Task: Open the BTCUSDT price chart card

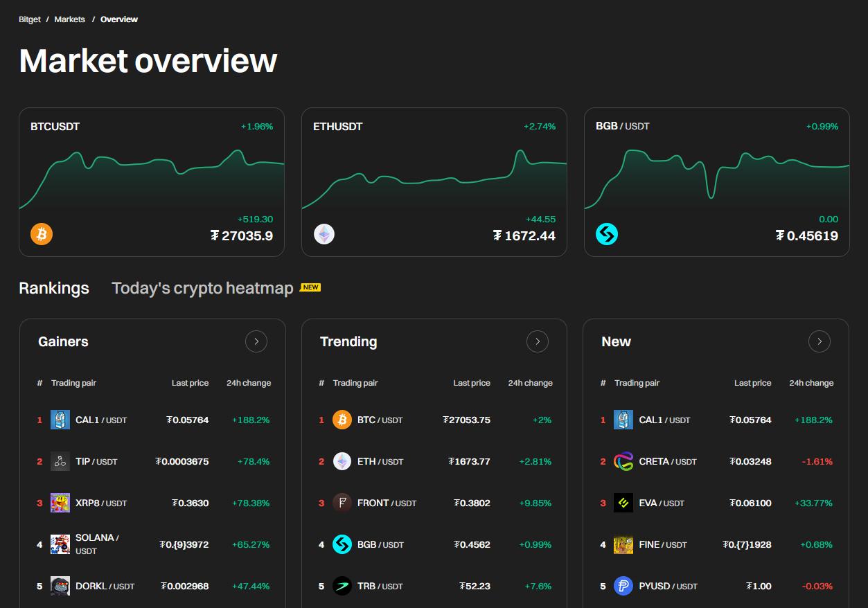Action: point(152,182)
